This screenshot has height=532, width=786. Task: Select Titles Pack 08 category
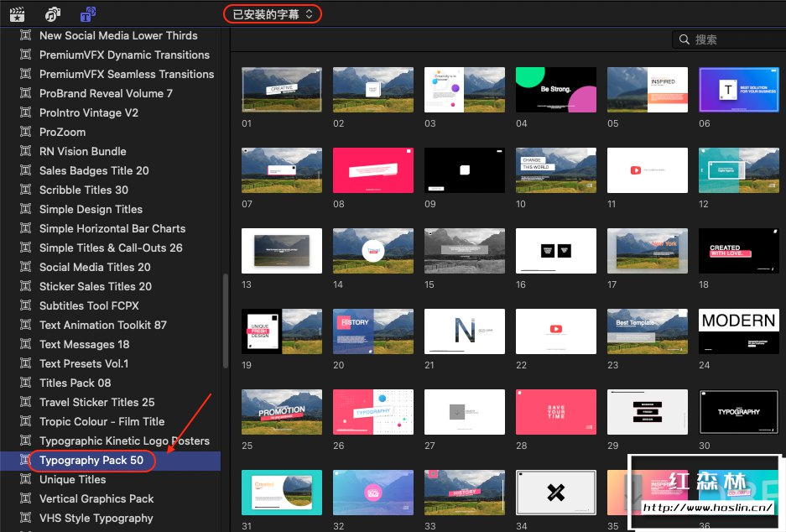(75, 383)
